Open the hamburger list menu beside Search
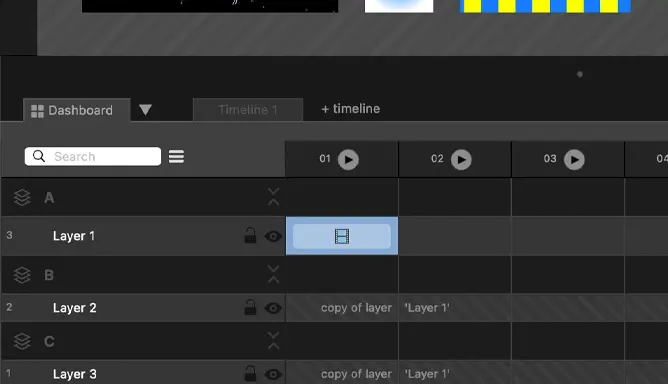 point(176,156)
